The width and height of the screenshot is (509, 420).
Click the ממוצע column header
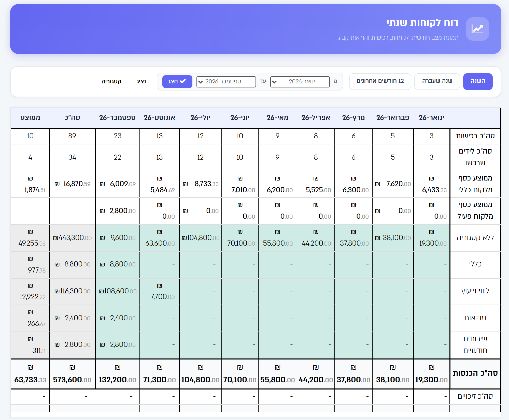[30, 118]
